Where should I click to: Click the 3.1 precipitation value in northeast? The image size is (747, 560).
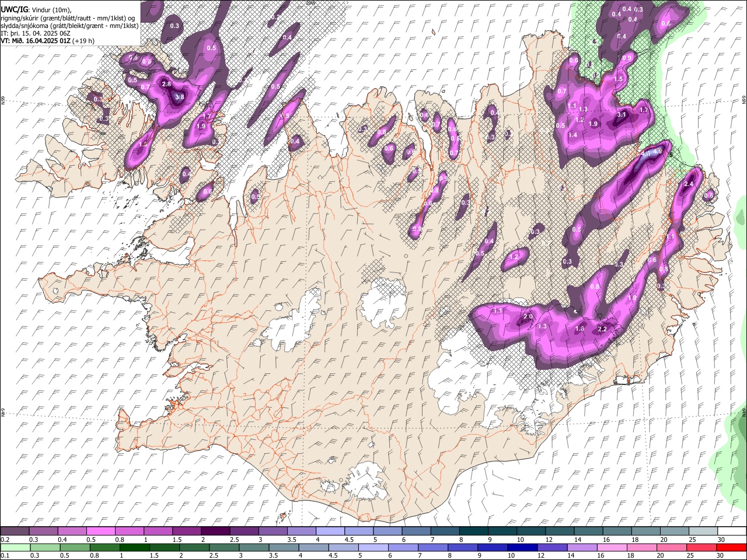[622, 115]
